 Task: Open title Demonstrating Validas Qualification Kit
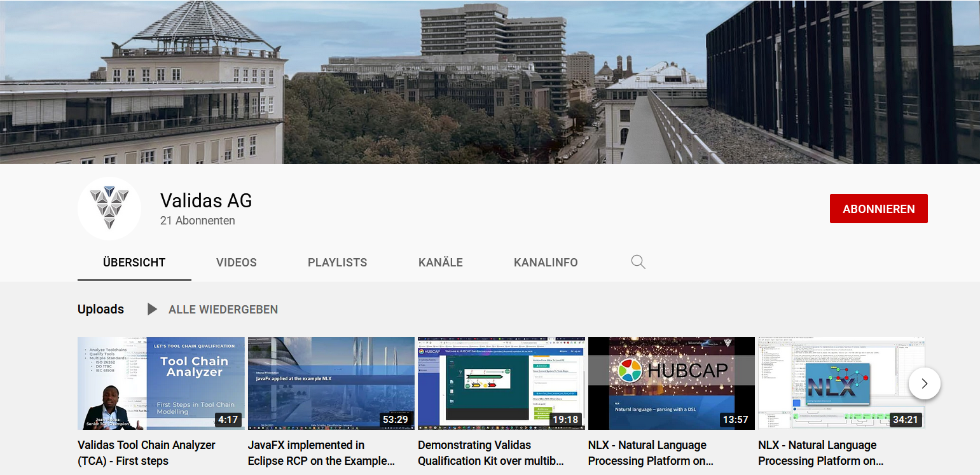click(x=491, y=453)
